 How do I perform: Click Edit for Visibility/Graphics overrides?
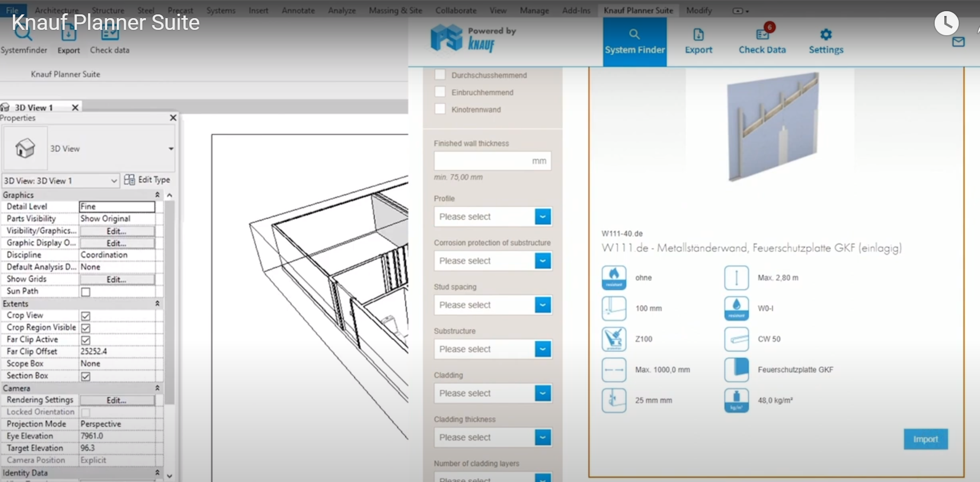point(117,231)
